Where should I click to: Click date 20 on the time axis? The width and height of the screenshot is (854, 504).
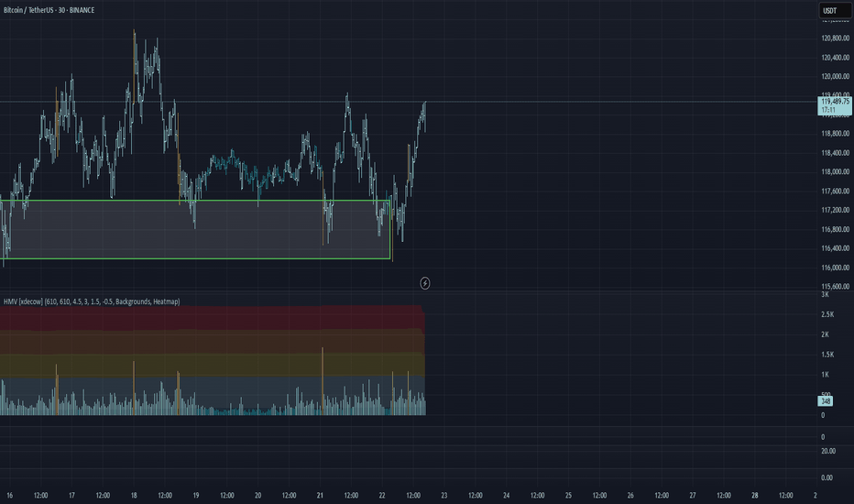click(x=258, y=495)
